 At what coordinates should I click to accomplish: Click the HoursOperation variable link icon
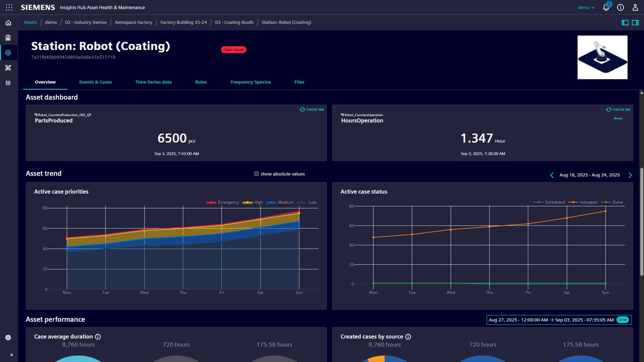tap(342, 115)
